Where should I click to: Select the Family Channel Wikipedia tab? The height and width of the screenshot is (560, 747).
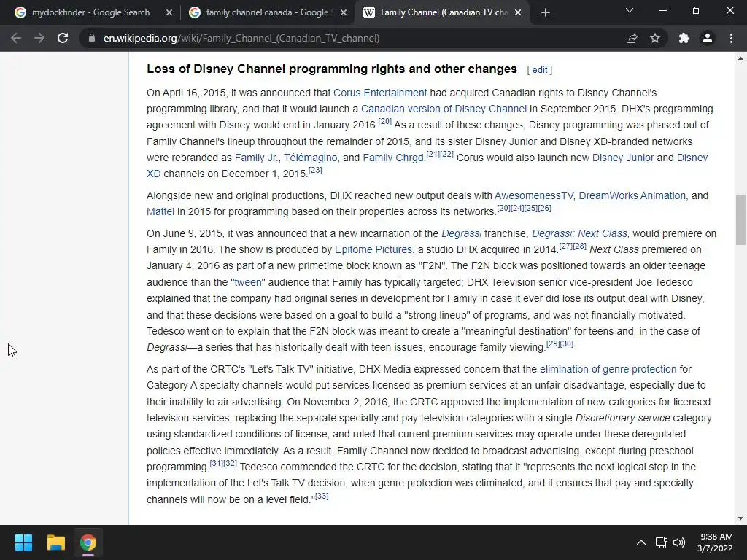(x=443, y=12)
